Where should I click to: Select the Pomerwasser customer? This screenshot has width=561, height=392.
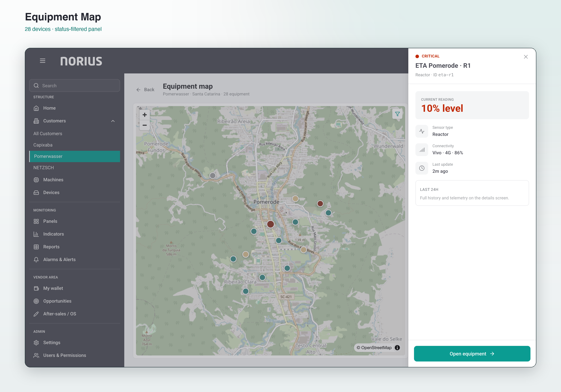click(75, 156)
